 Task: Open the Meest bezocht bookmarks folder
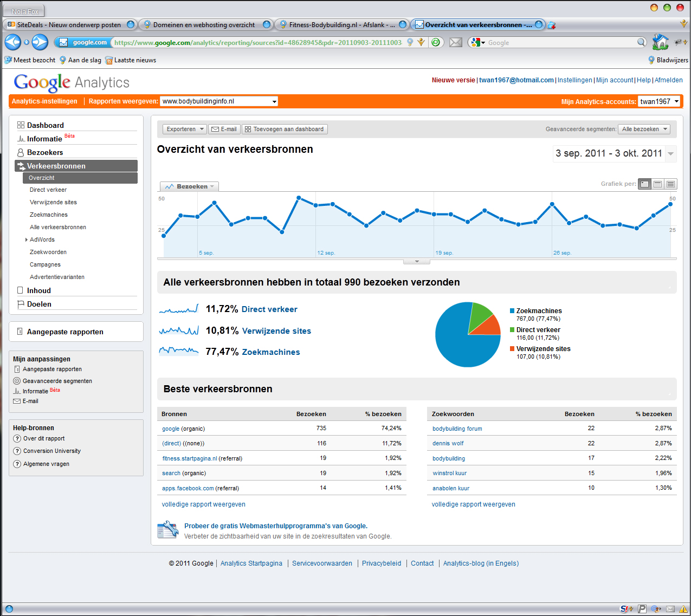(x=30, y=60)
